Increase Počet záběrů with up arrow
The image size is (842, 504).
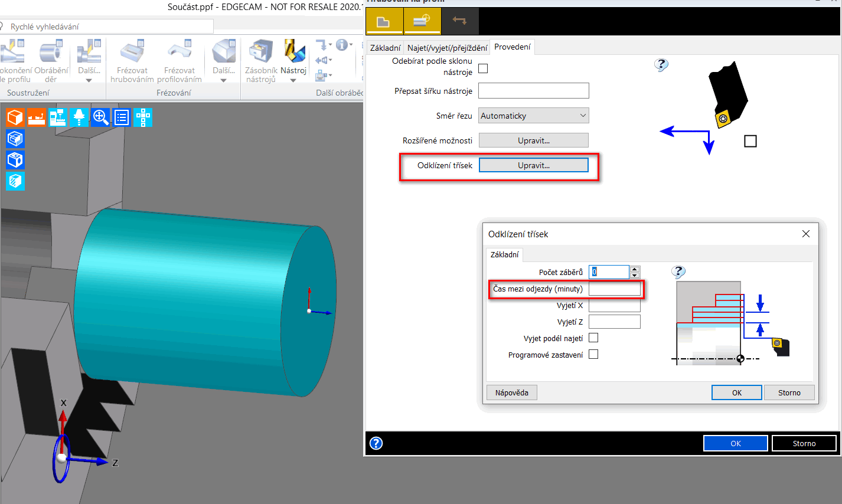click(635, 269)
